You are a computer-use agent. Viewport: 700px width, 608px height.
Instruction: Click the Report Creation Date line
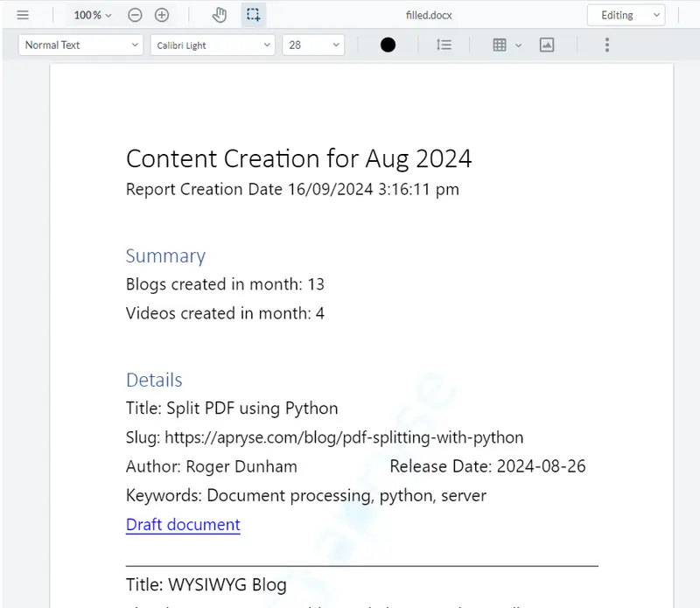pos(292,189)
